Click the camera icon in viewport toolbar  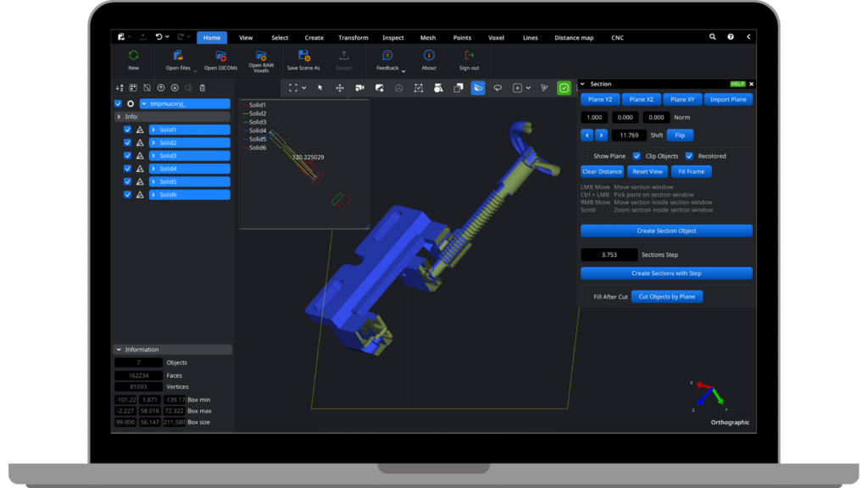[359, 88]
